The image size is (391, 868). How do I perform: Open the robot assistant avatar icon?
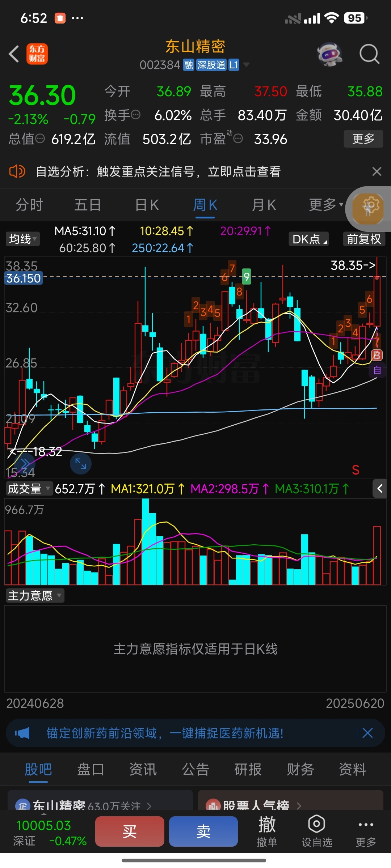(330, 54)
